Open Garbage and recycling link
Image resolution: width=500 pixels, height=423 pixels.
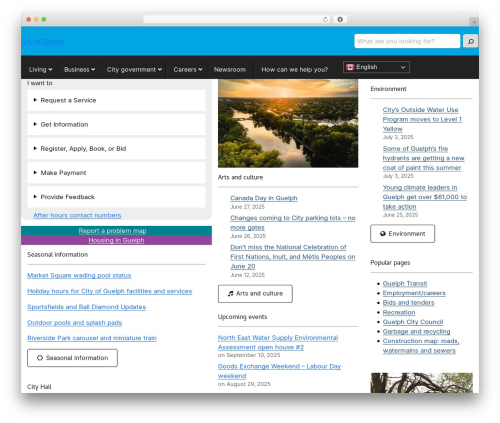click(416, 332)
